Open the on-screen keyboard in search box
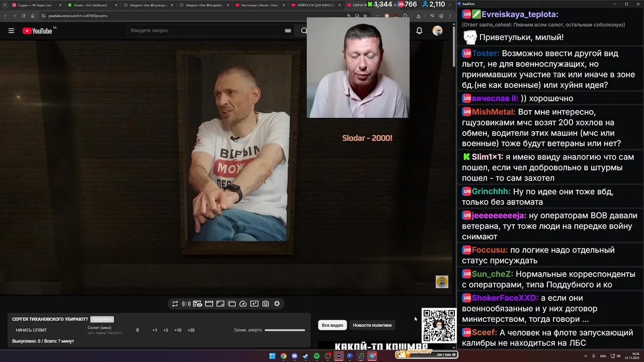This screenshot has height=362, width=644. pyautogui.click(x=288, y=31)
